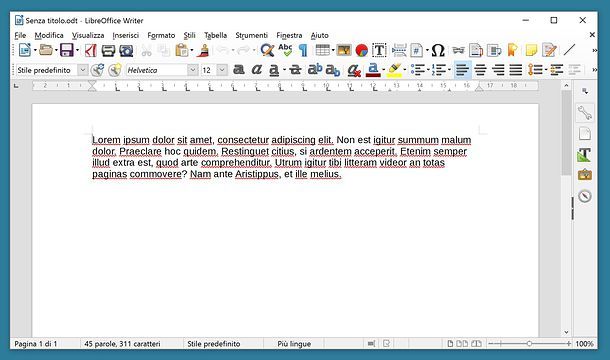Toggle subscript formatting
Screen dimensions: 610x360
(333, 70)
